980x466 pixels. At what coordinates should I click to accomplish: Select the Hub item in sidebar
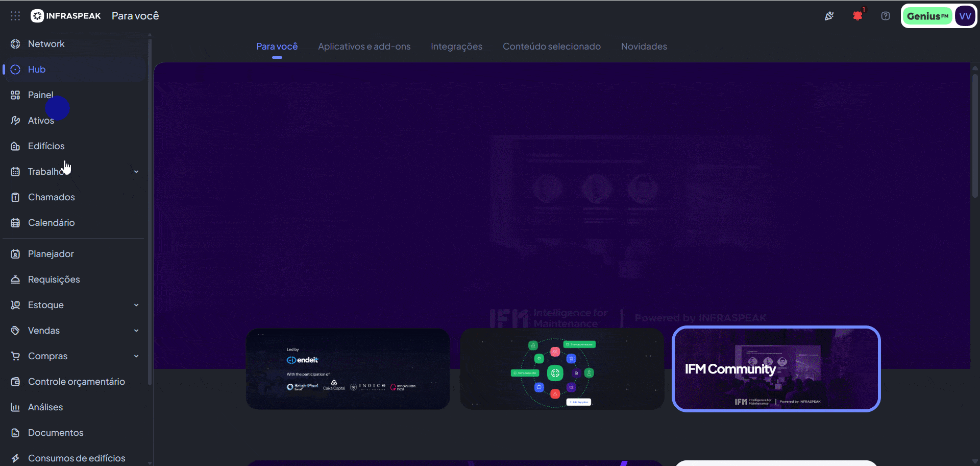75,69
